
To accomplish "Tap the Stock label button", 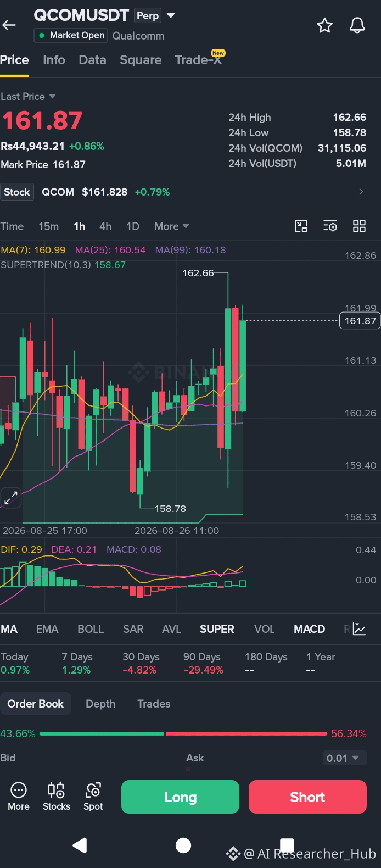I will click(x=17, y=192).
